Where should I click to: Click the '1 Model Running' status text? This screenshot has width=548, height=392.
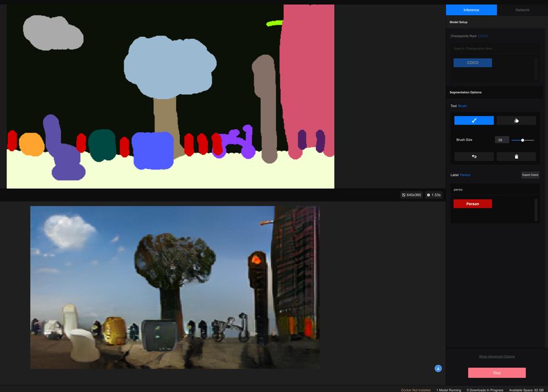click(448, 390)
